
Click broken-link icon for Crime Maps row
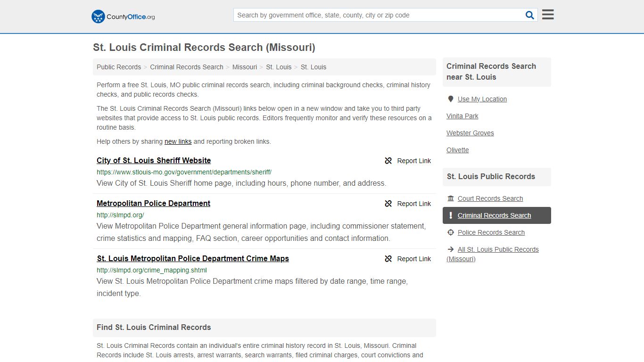[x=388, y=259]
